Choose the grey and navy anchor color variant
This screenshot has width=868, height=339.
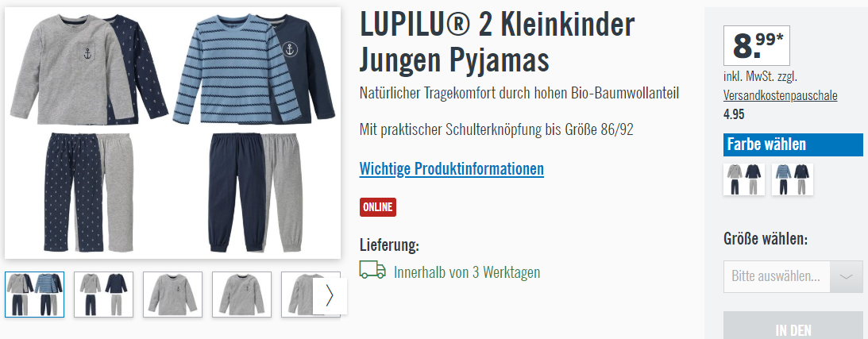pos(744,179)
